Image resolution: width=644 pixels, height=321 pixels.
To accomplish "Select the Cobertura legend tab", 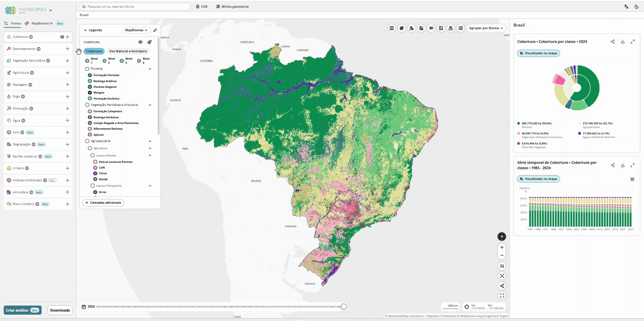I will point(94,51).
